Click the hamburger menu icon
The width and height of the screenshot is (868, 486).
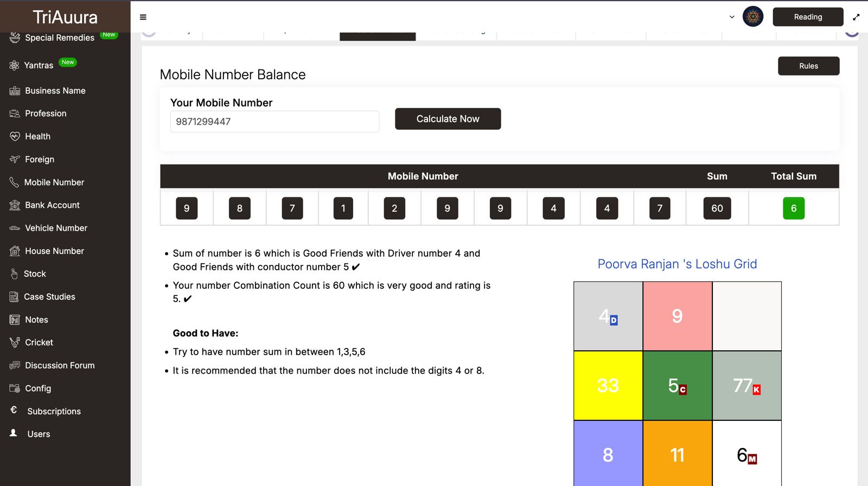(143, 17)
